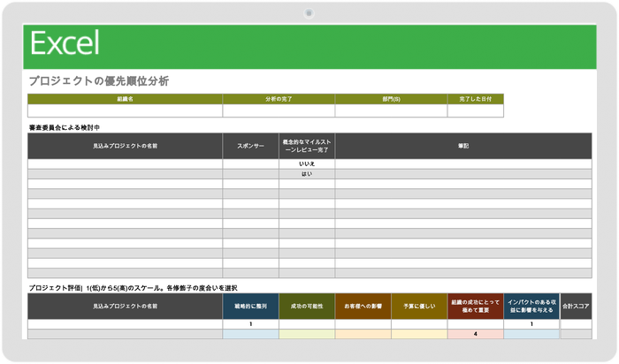Click the インパクトのある収益に影響を与える header
The width and height of the screenshot is (619, 364).
click(531, 306)
